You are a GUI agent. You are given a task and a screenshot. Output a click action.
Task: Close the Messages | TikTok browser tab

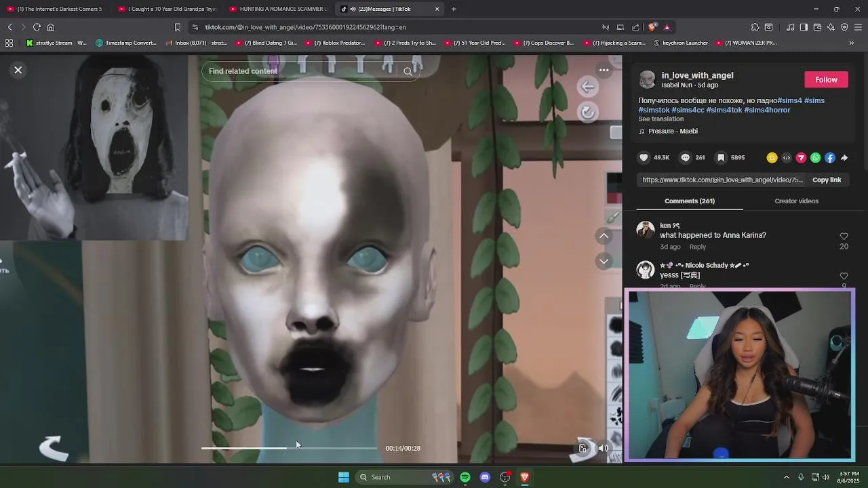click(437, 9)
